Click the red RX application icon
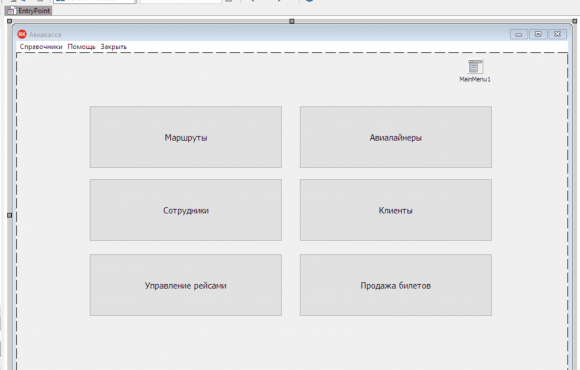580x370 pixels. point(22,34)
